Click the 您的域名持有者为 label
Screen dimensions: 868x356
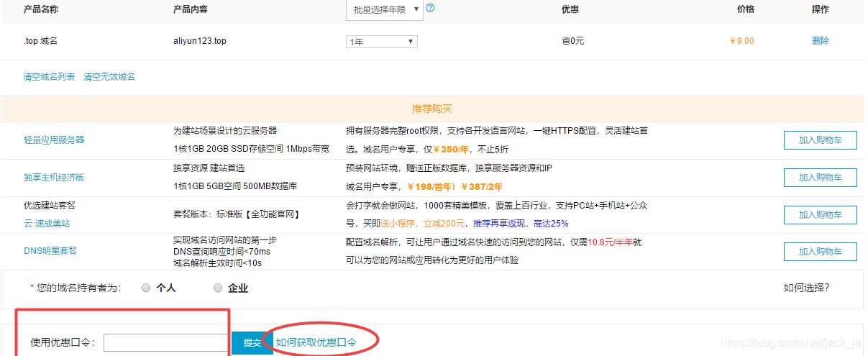coord(78,288)
